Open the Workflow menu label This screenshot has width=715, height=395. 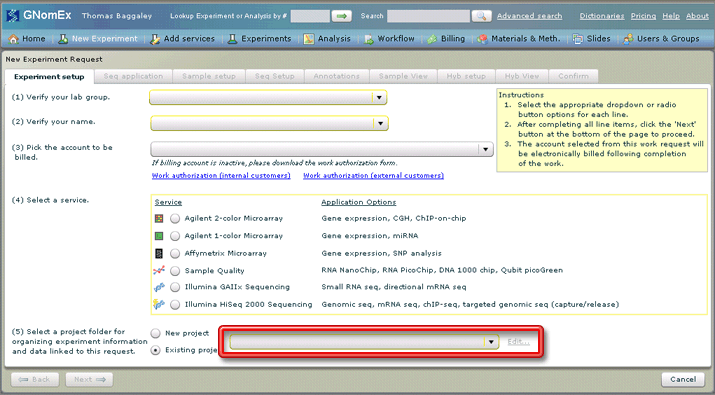(396, 39)
